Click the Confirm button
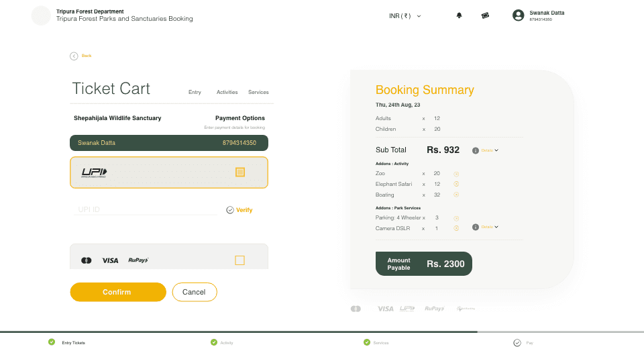The width and height of the screenshot is (644, 359). (118, 292)
